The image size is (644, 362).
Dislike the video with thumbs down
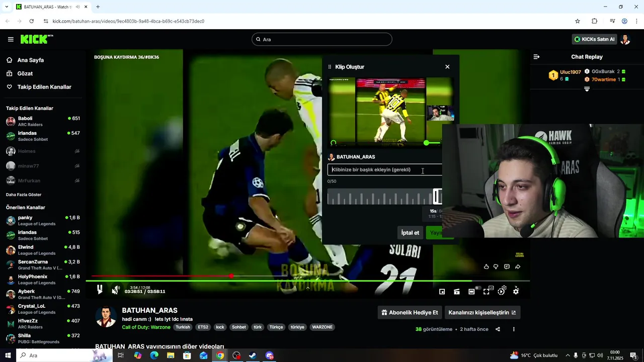pos(496,266)
